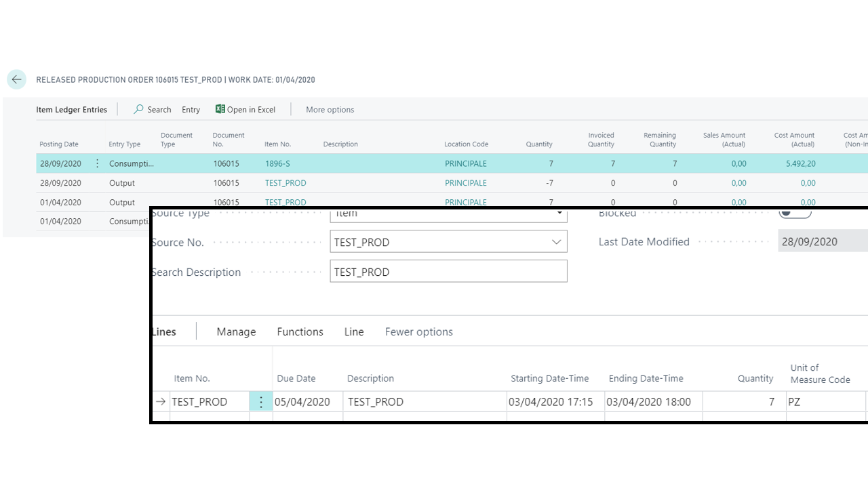Click More options in the toolbar
Viewport: 868px width, 488px height.
point(330,109)
